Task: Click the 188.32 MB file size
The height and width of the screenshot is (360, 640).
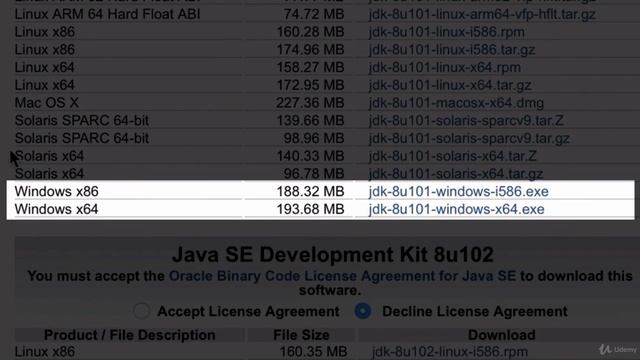Action: point(311,191)
